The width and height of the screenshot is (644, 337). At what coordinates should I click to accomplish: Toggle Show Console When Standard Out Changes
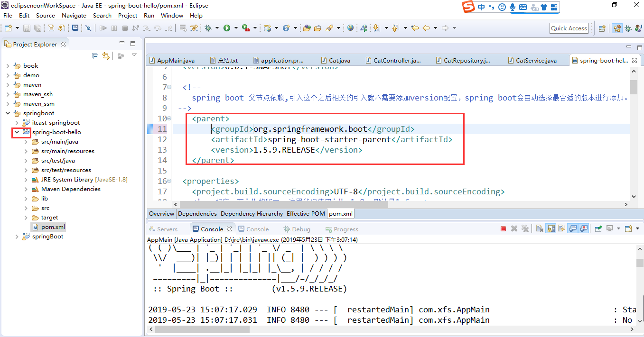(573, 228)
